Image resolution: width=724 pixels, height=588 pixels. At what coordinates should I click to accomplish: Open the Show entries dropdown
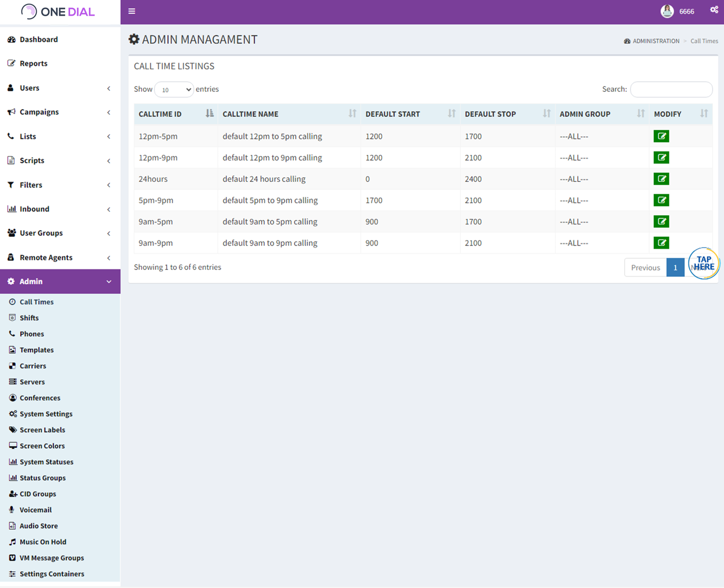point(174,89)
